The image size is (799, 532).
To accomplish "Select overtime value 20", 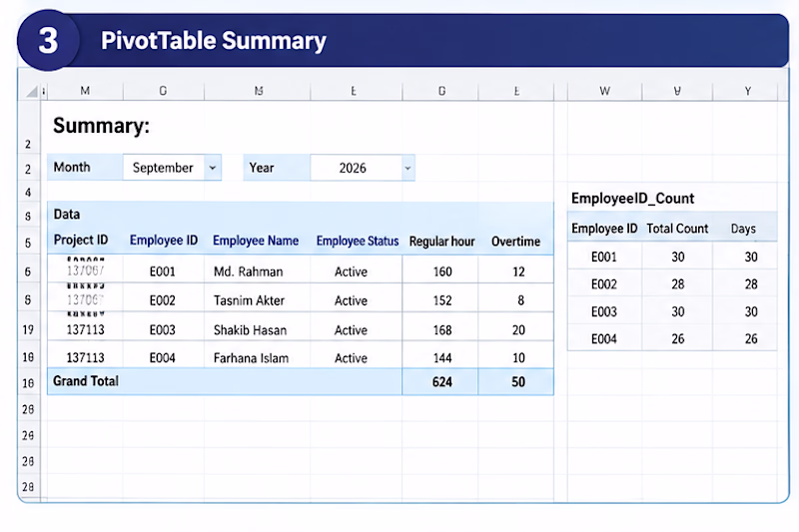I will [x=518, y=330].
